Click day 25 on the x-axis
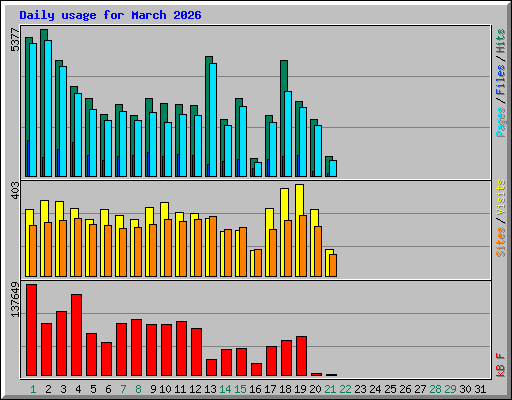Screen dimensions: 512x400 [x=390, y=389]
